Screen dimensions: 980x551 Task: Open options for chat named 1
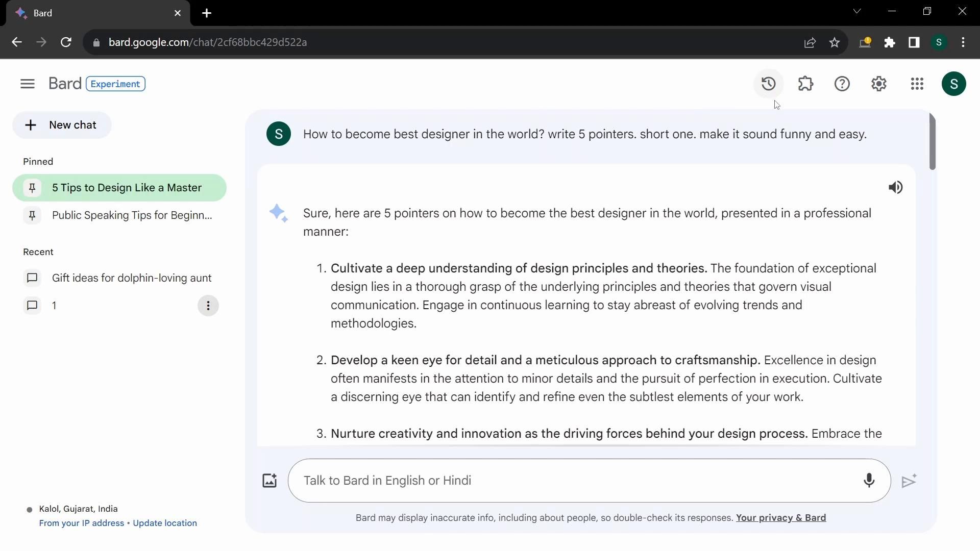tap(208, 306)
